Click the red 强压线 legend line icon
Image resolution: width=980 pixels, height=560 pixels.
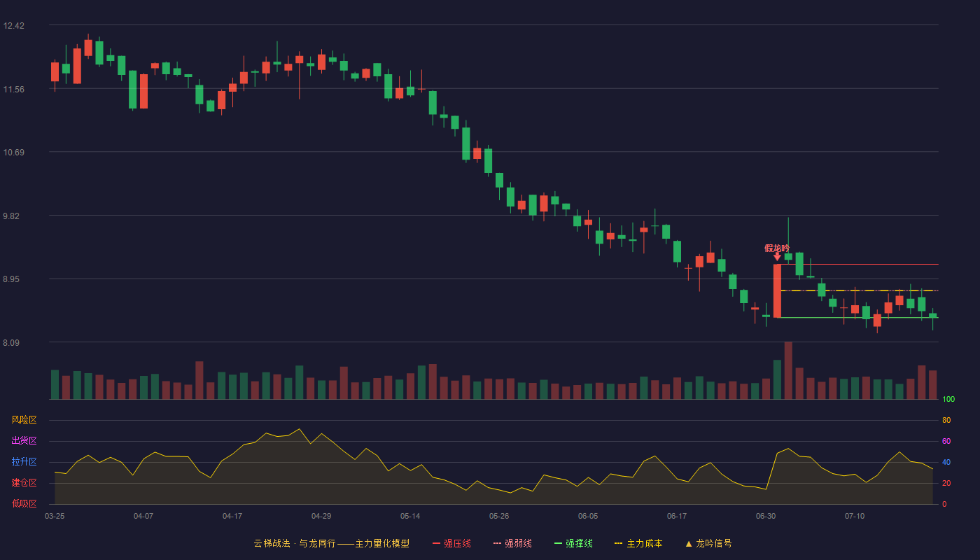coord(436,543)
